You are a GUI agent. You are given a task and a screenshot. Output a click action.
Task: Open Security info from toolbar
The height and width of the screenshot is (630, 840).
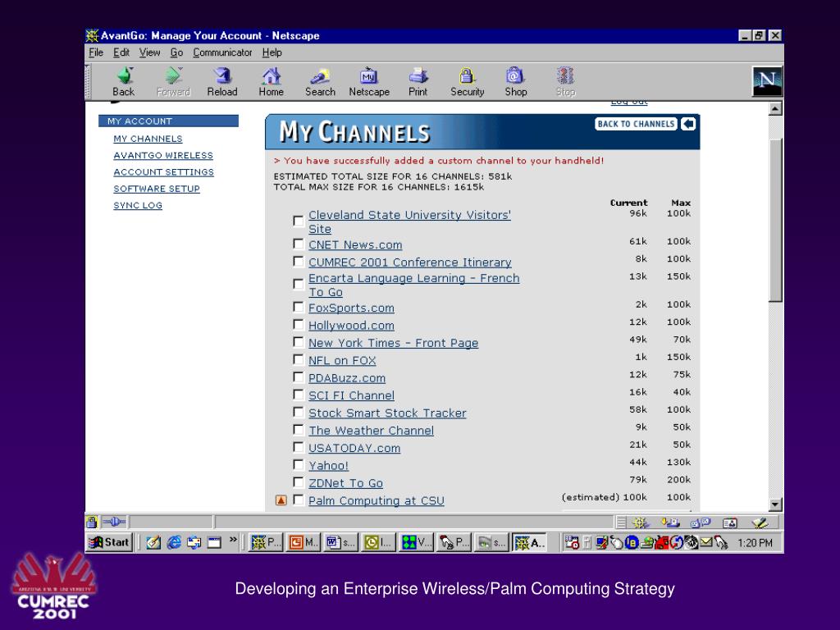click(467, 81)
